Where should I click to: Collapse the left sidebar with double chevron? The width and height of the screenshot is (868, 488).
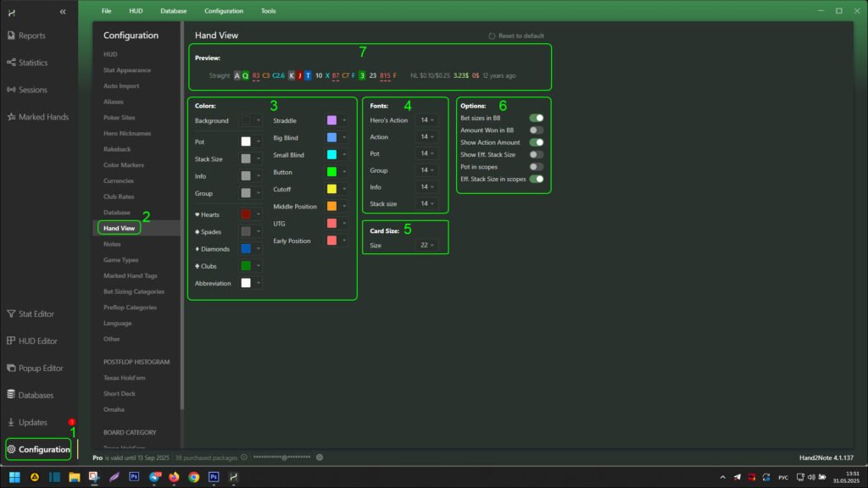[63, 12]
